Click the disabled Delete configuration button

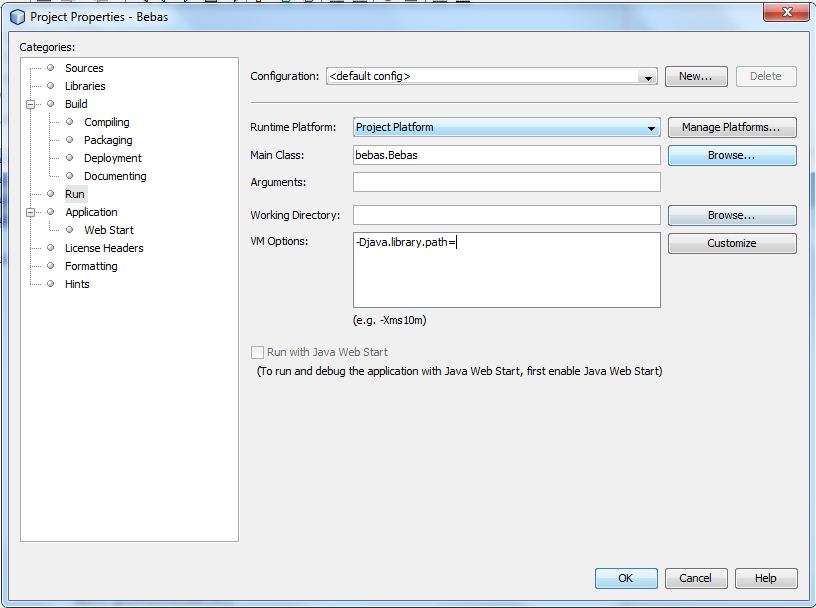click(766, 76)
